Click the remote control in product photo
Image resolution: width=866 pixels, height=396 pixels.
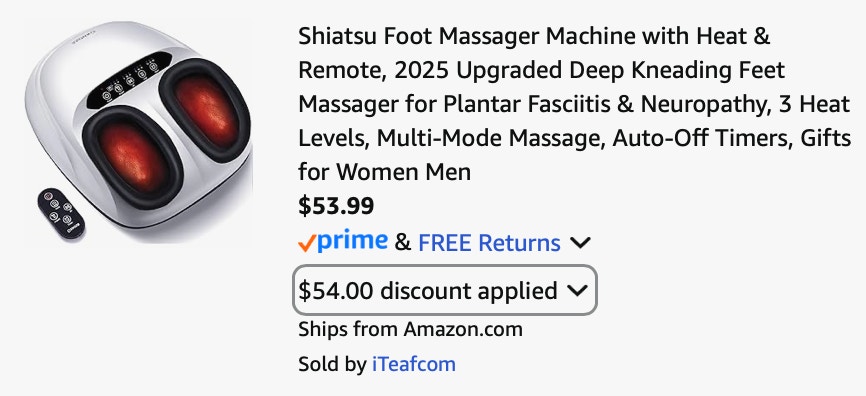point(61,213)
